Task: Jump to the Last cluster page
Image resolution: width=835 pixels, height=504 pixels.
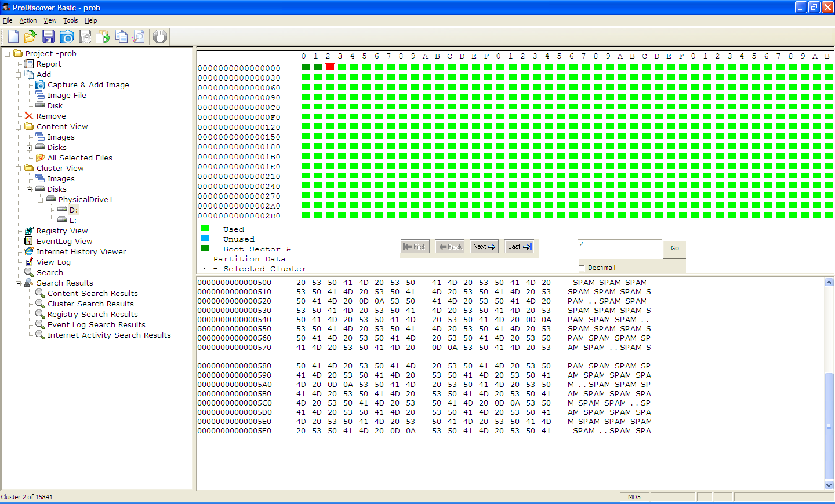Action: (x=519, y=247)
